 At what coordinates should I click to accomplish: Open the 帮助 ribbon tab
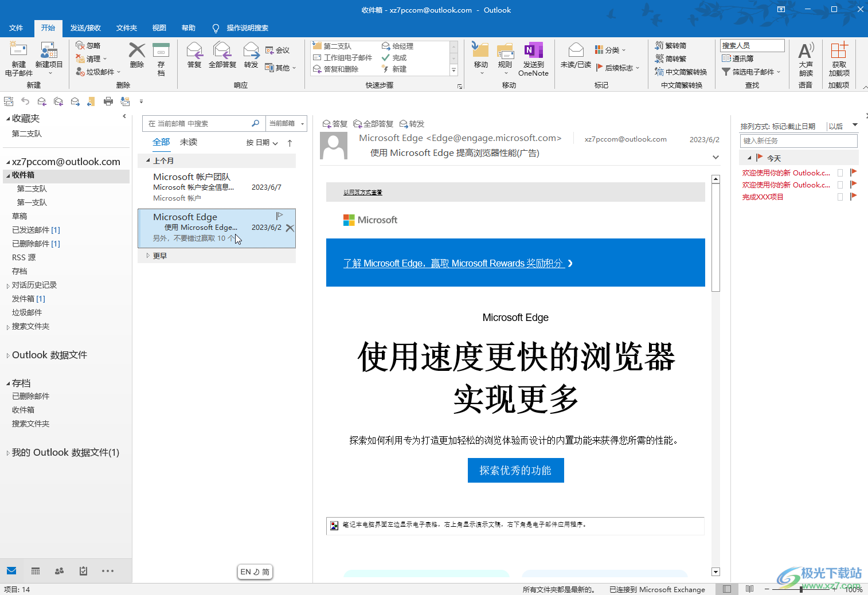(189, 28)
